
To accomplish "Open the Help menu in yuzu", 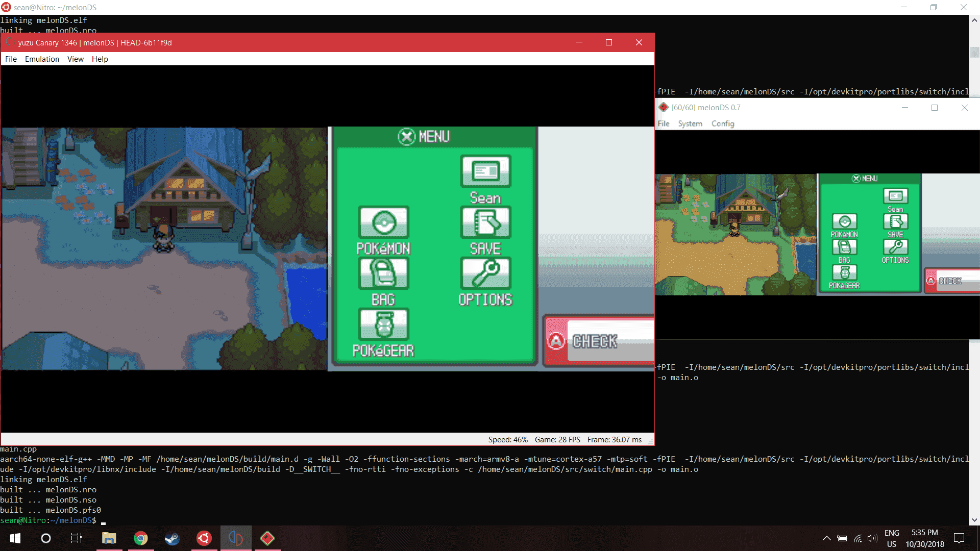I will coord(100,59).
